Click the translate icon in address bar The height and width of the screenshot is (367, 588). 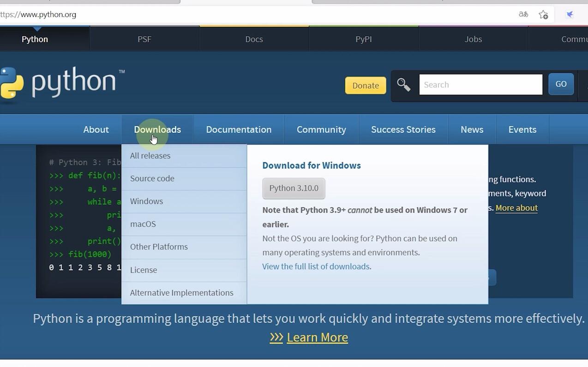(x=523, y=14)
